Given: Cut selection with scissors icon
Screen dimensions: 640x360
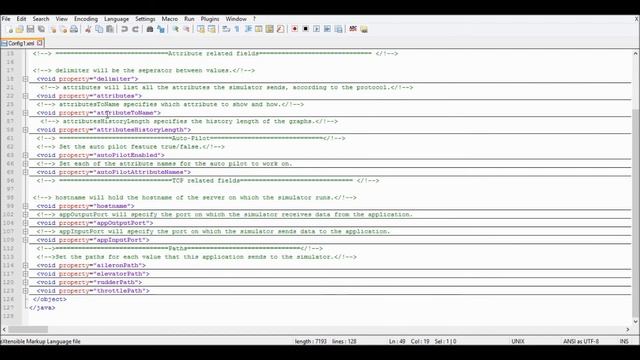Looking at the screenshot, I should pos(88,29).
